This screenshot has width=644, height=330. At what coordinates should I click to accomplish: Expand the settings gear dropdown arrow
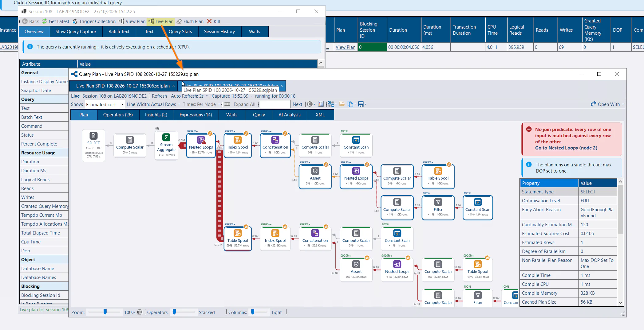315,105
